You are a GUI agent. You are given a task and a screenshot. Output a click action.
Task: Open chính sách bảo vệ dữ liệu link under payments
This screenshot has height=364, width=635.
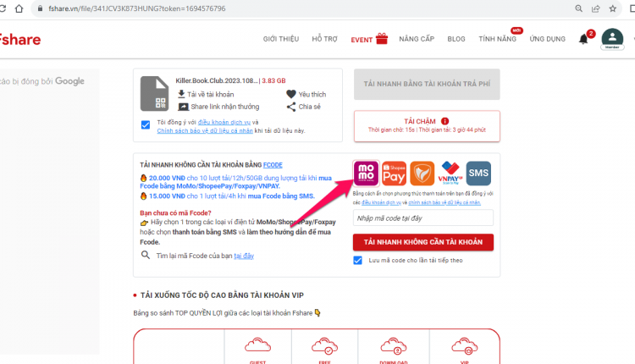pyautogui.click(x=444, y=202)
